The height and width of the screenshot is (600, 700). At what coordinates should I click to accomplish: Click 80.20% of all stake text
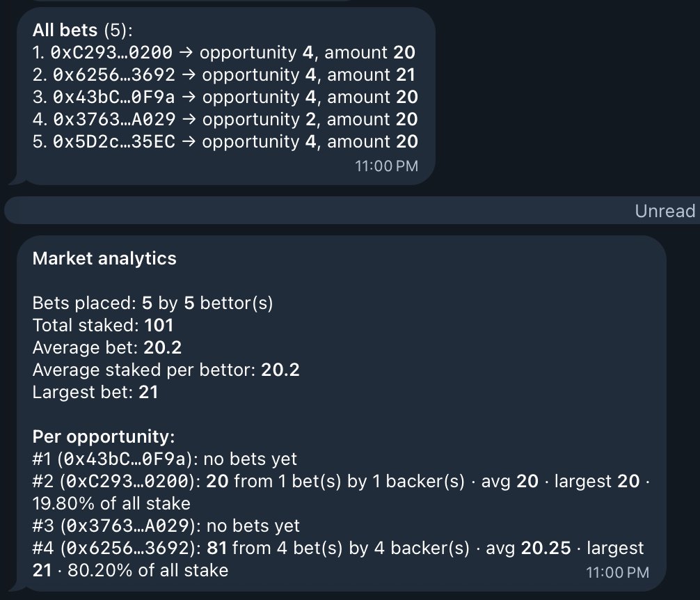tap(148, 571)
